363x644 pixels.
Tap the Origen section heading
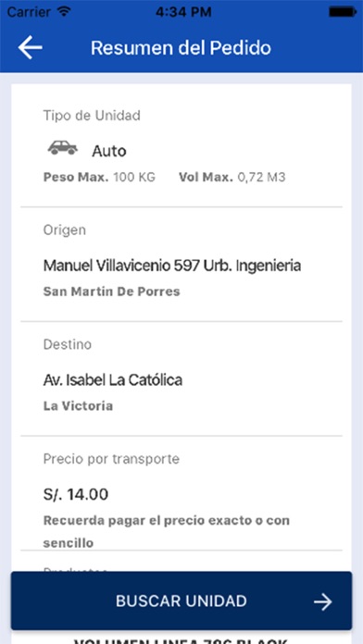click(x=65, y=230)
